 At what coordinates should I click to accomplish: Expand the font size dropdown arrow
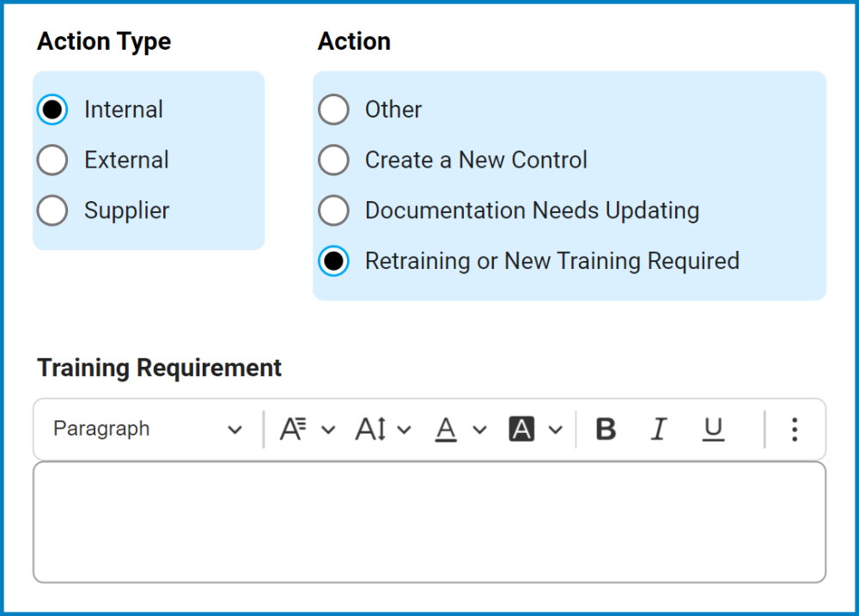coord(404,429)
